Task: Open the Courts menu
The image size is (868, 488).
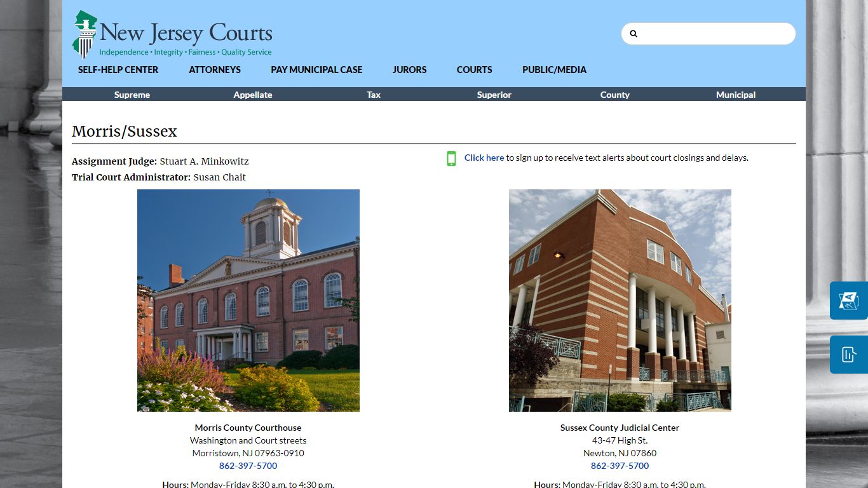Action: tap(475, 70)
